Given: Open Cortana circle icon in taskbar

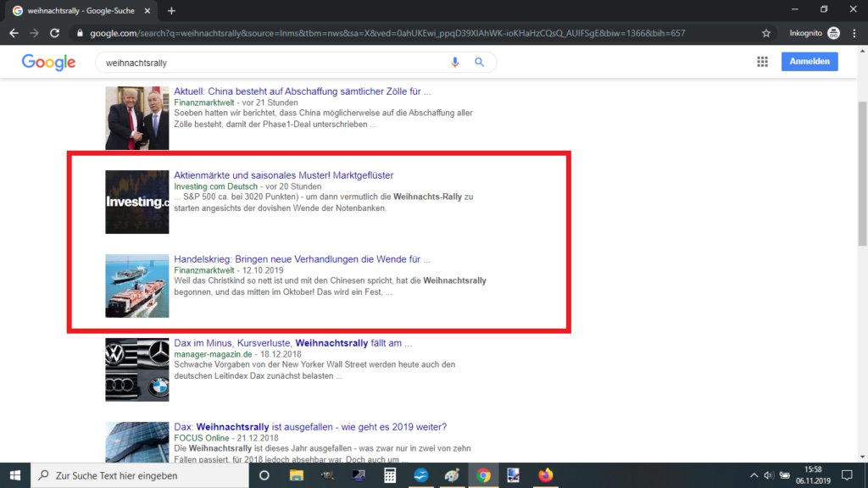Looking at the screenshot, I should coord(264,475).
